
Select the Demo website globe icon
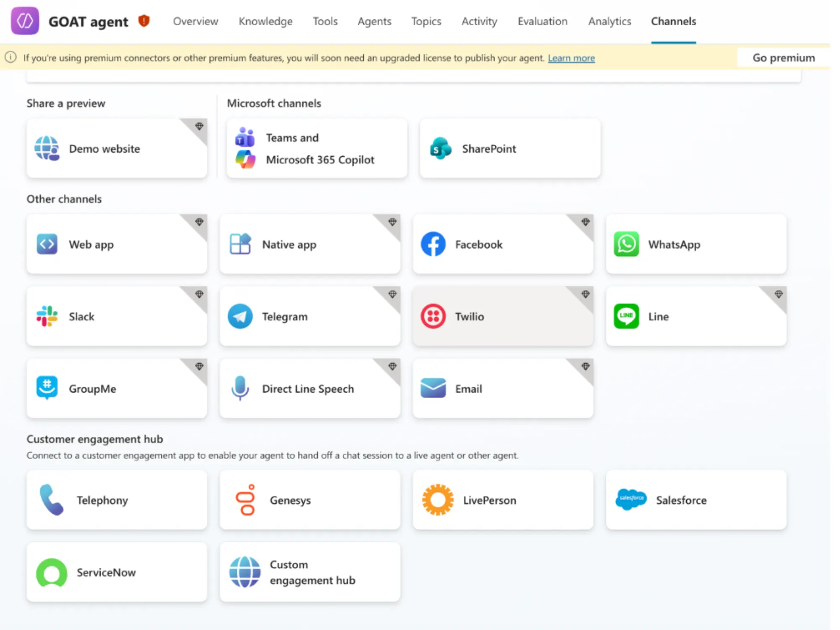(x=47, y=148)
